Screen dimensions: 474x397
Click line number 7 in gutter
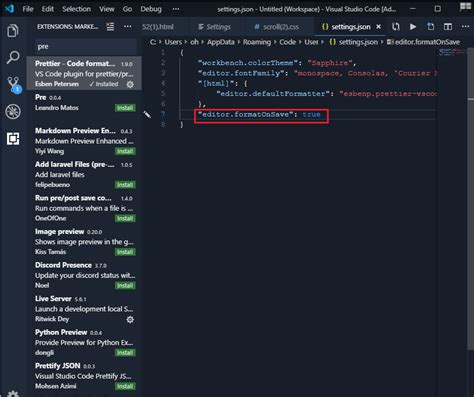(x=163, y=114)
